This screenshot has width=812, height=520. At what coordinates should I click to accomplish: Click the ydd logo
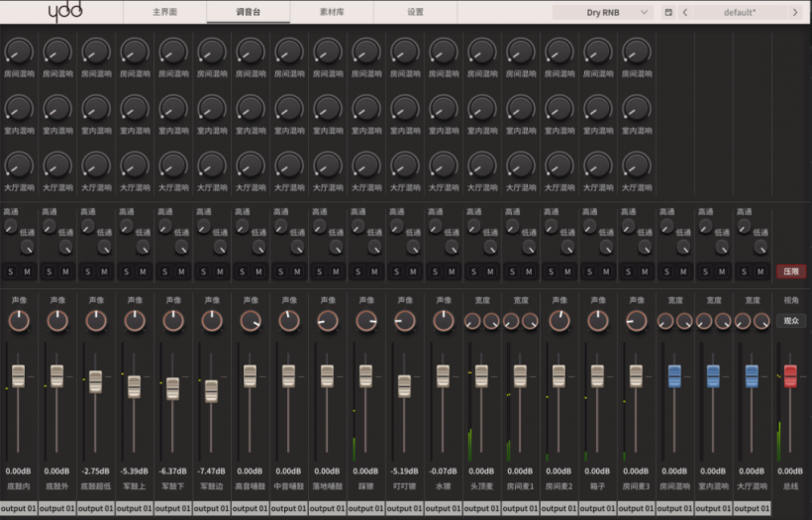65,12
